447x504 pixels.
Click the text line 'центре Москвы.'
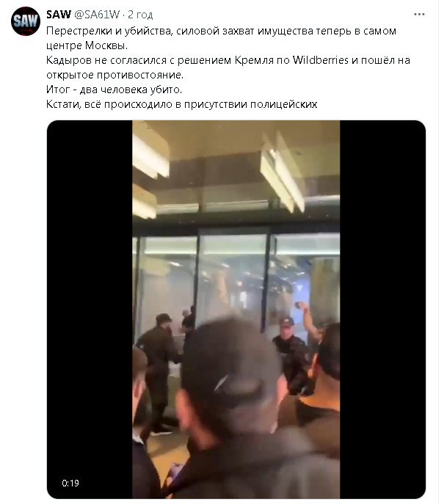(x=87, y=45)
